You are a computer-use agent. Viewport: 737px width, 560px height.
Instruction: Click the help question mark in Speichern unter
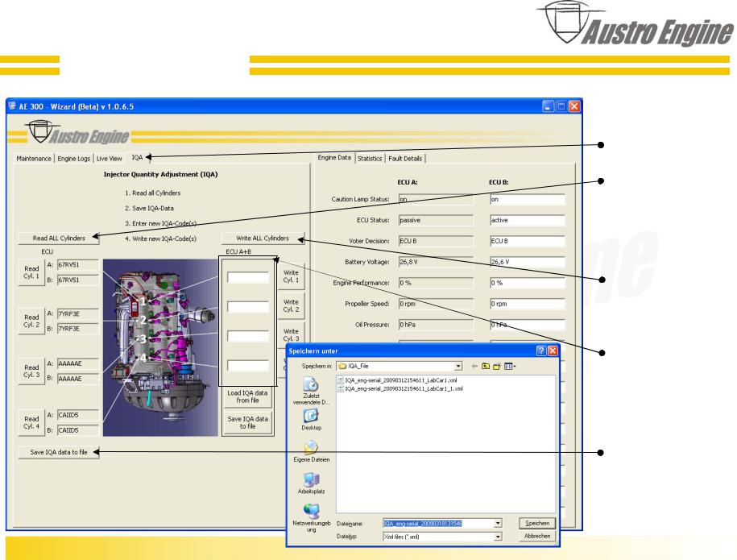coord(541,351)
